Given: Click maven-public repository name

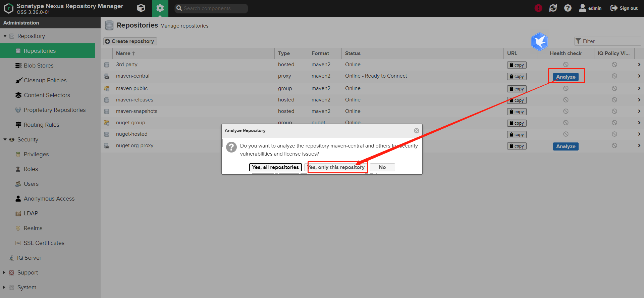Looking at the screenshot, I should (x=131, y=88).
